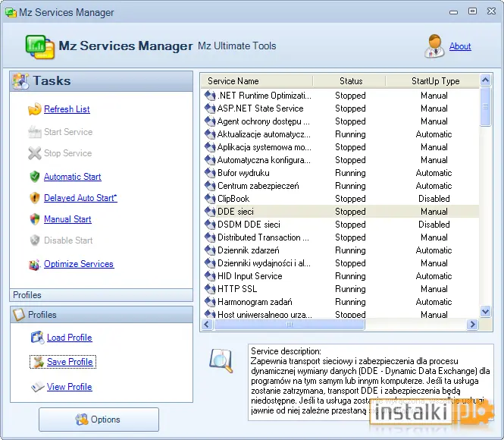
Task: Open the Load Profile link
Action: tap(70, 338)
